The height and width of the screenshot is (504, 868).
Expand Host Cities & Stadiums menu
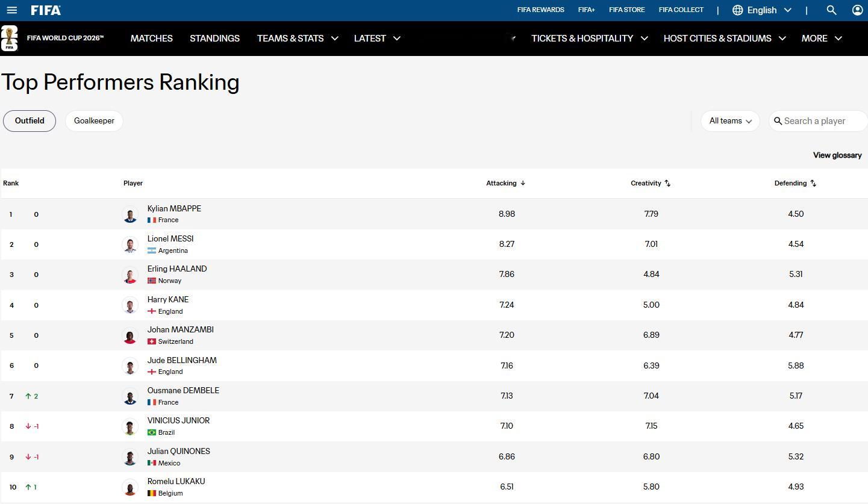click(725, 39)
